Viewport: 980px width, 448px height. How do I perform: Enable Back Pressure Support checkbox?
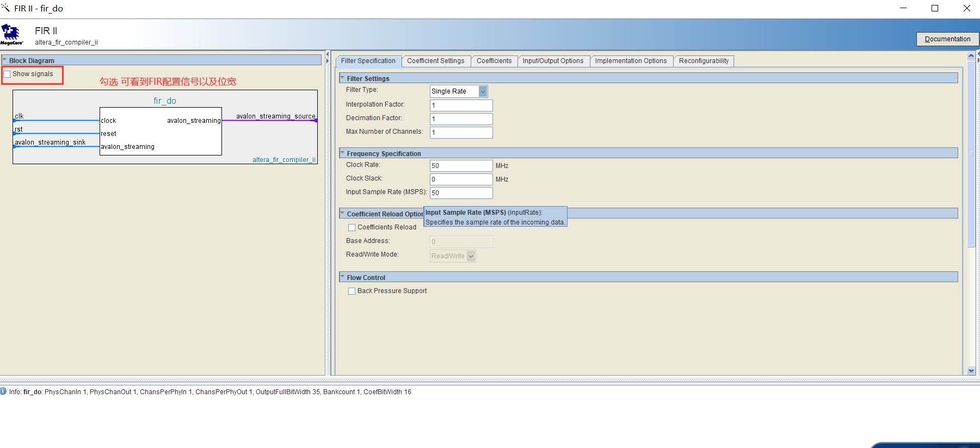click(352, 291)
